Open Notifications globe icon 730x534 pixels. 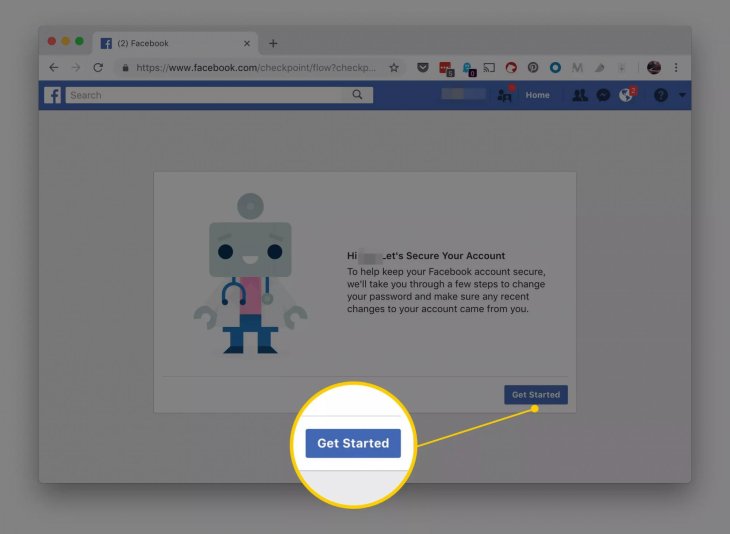coord(627,95)
